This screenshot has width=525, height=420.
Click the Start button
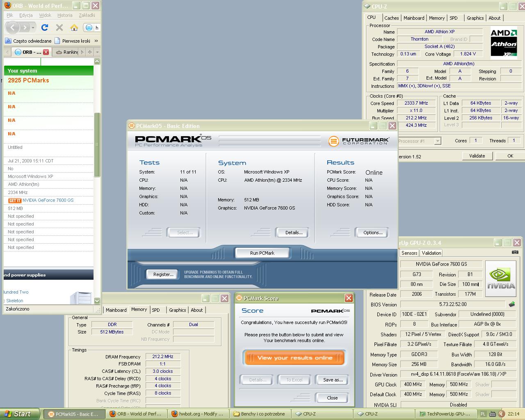(20, 414)
